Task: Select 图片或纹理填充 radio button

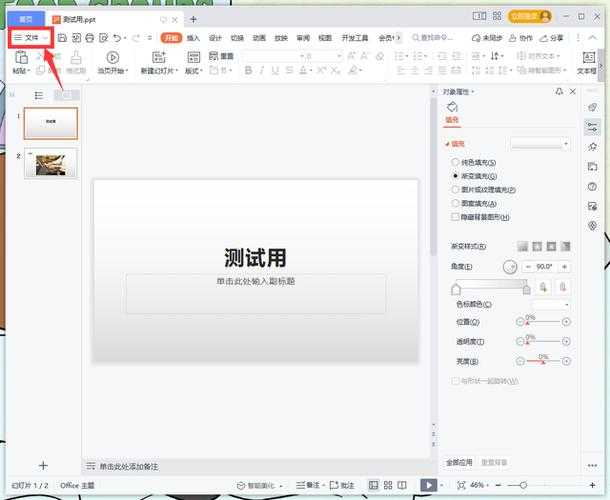Action: tap(454, 189)
